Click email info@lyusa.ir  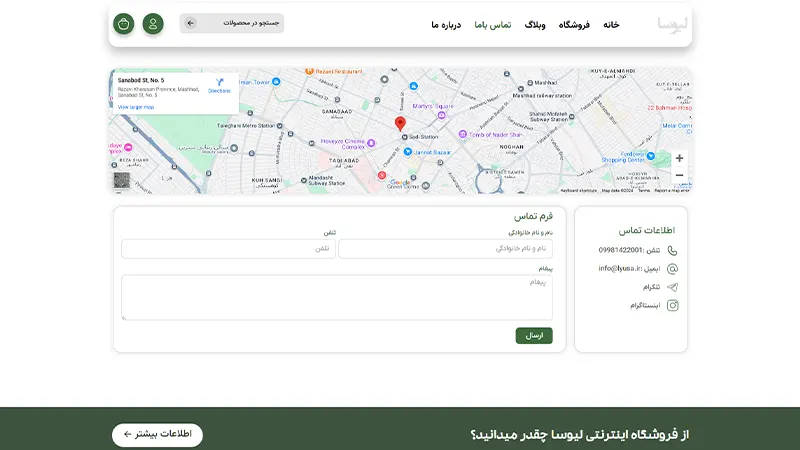point(619,268)
